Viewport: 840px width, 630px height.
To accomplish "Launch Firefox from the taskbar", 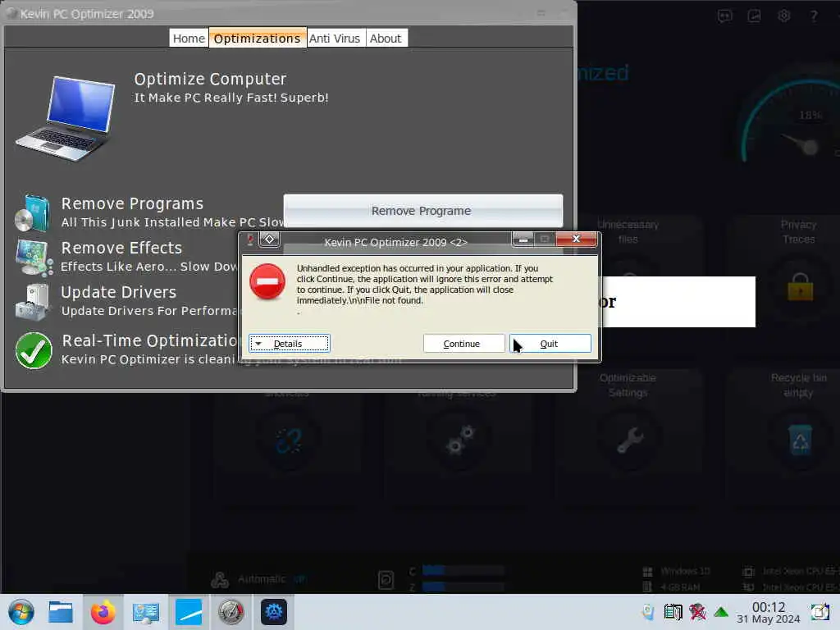I will click(103, 612).
